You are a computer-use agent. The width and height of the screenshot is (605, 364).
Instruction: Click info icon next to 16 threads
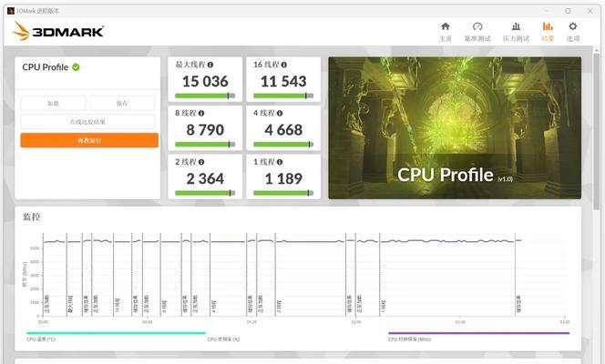coord(284,65)
